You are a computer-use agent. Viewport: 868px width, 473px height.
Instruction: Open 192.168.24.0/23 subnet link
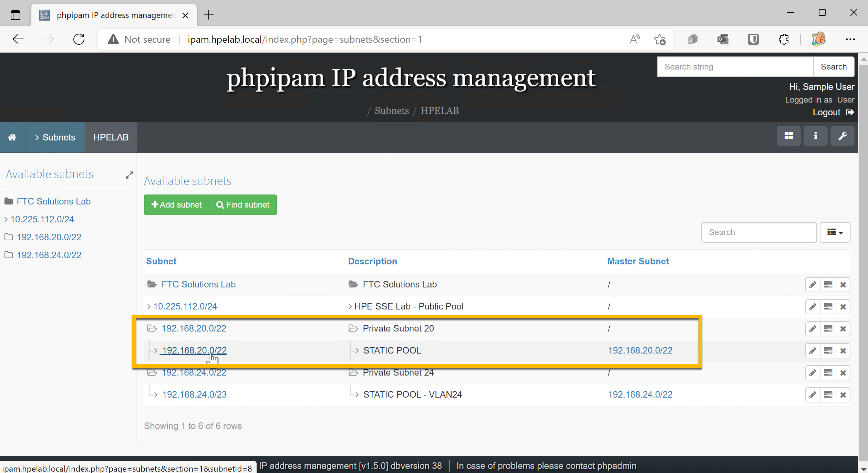click(x=194, y=395)
